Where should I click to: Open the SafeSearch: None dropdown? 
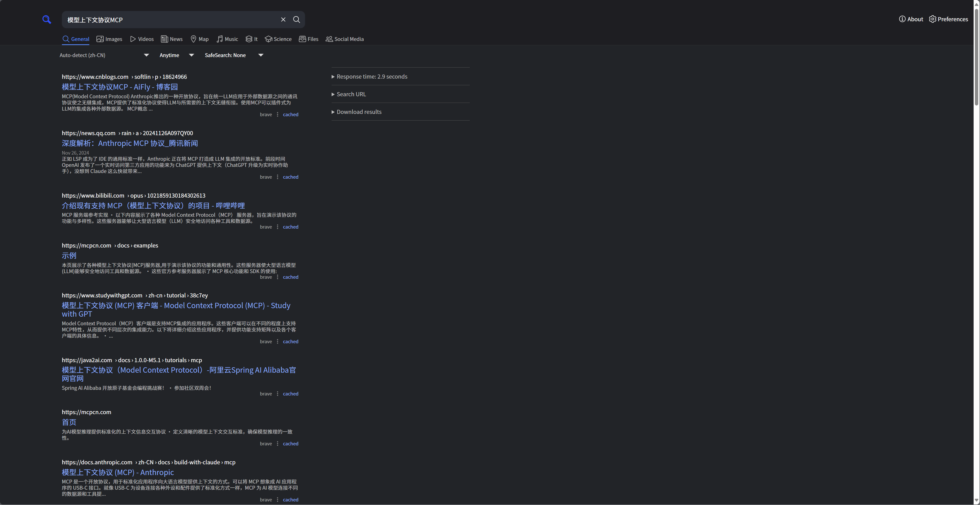(x=234, y=55)
